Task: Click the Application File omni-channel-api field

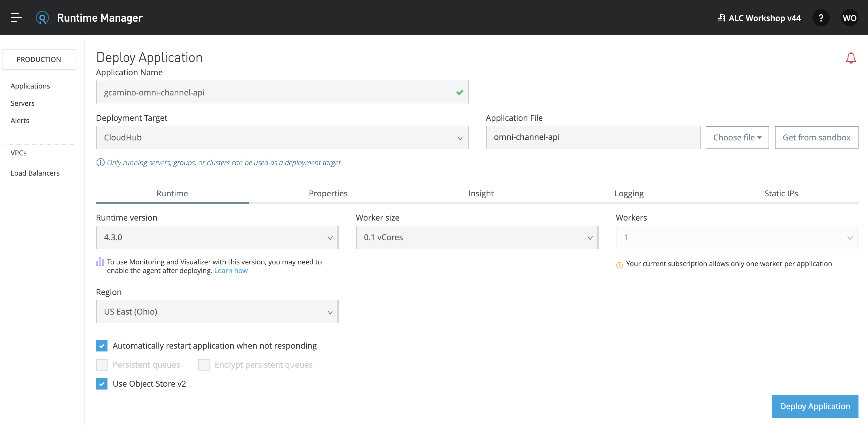Action: coord(593,138)
